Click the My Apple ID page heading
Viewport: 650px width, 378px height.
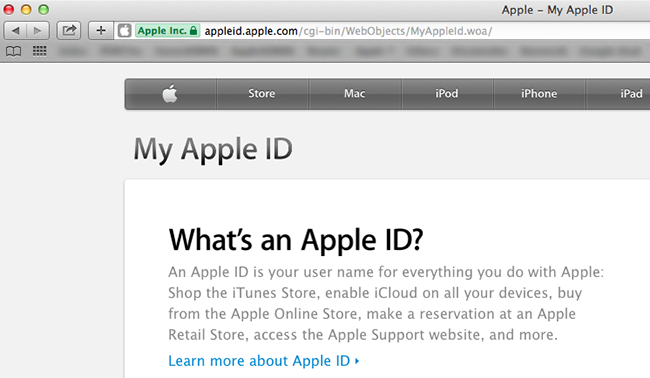213,150
